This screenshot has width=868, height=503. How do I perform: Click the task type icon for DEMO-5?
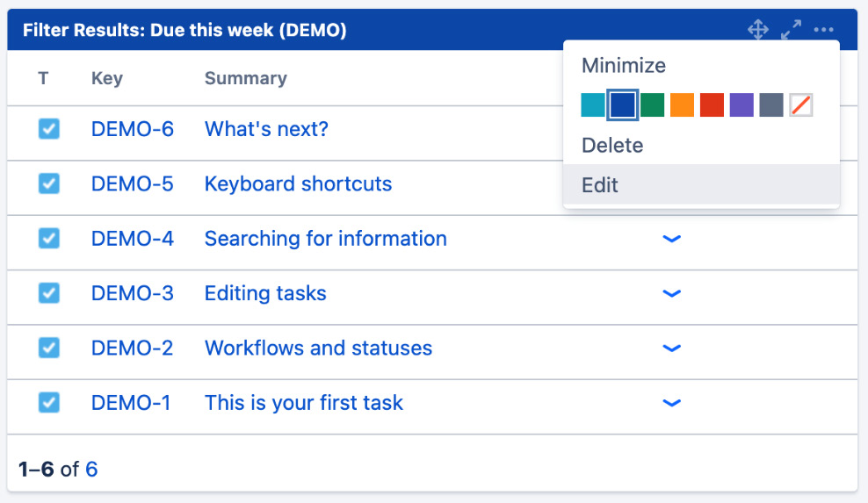pyautogui.click(x=48, y=183)
